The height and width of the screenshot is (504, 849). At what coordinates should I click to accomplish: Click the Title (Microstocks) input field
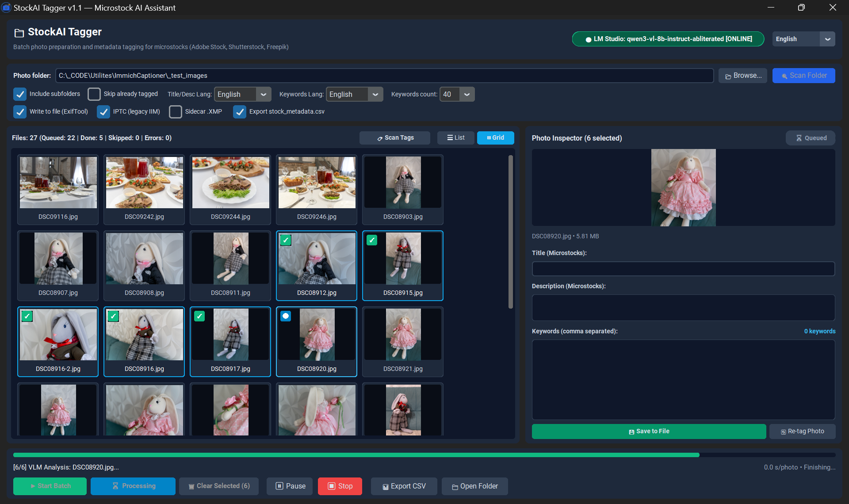(x=683, y=269)
